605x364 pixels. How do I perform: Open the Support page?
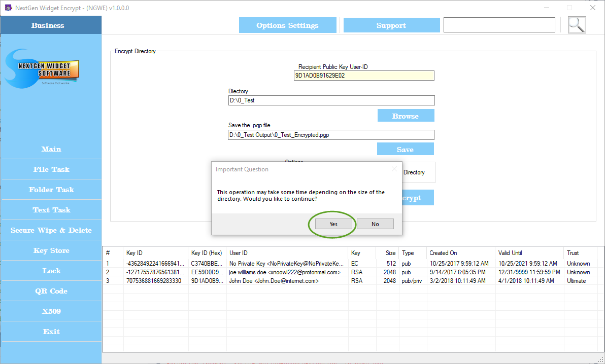[x=391, y=25]
